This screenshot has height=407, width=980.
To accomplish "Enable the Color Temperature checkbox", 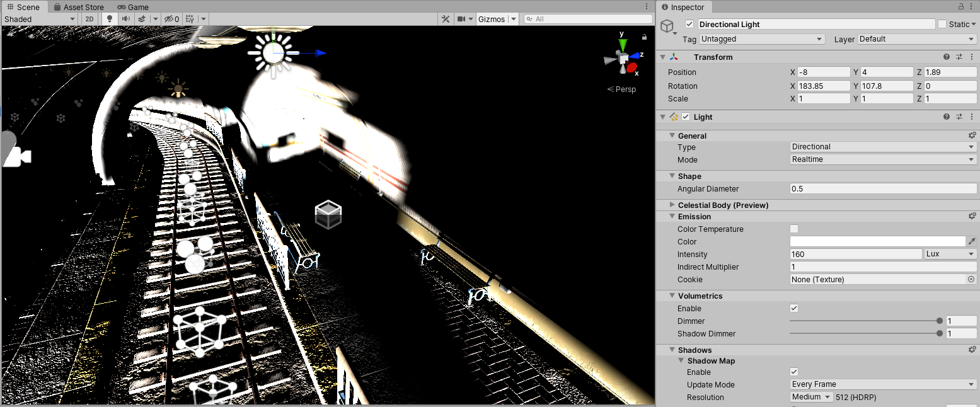I will click(x=794, y=229).
